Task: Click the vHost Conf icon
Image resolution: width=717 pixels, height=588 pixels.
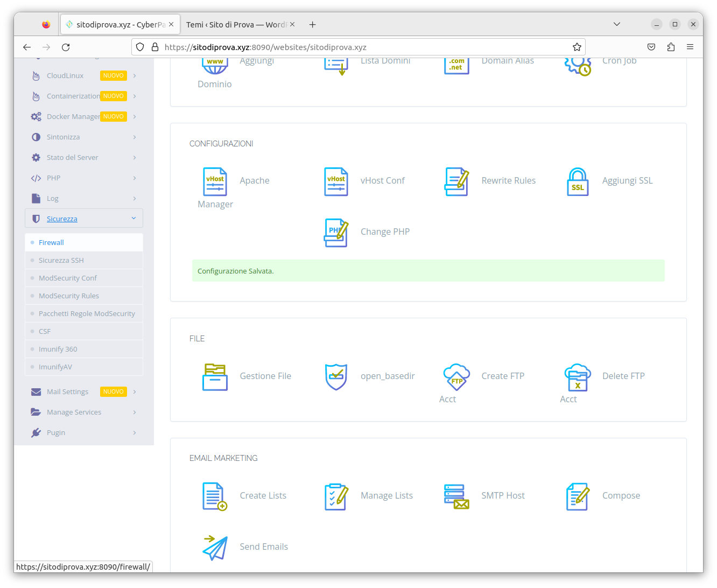Action: [x=336, y=181]
